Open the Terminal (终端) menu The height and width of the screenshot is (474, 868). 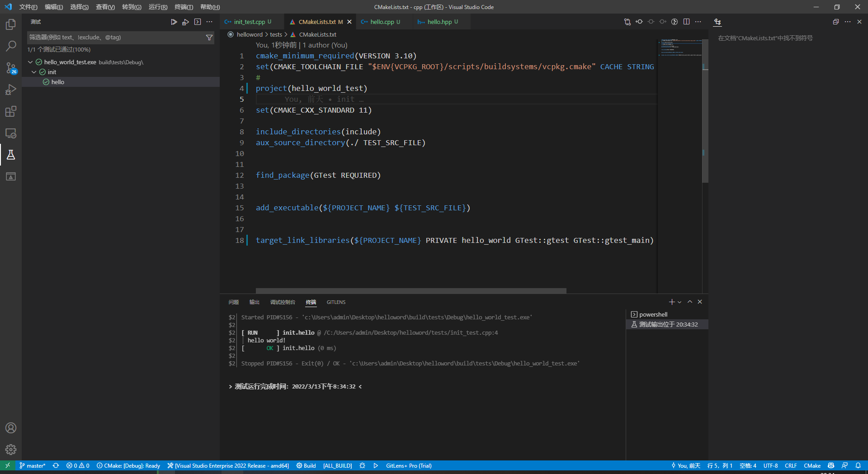pyautogui.click(x=184, y=7)
